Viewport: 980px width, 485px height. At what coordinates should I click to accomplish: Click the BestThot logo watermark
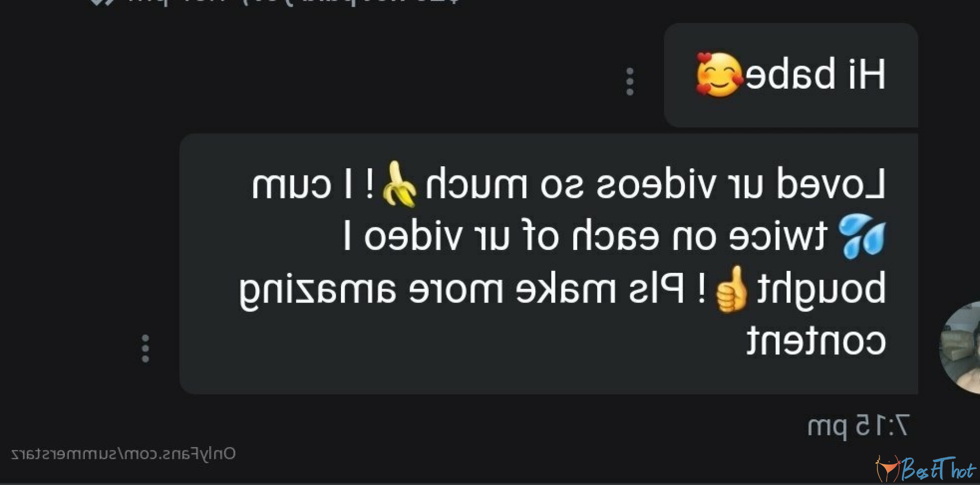(x=925, y=468)
